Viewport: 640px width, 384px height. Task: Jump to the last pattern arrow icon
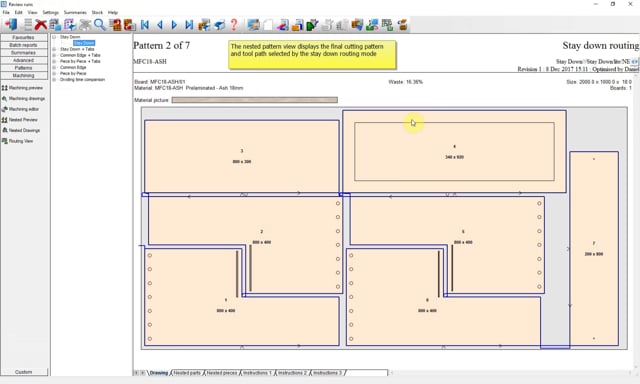[x=189, y=25]
